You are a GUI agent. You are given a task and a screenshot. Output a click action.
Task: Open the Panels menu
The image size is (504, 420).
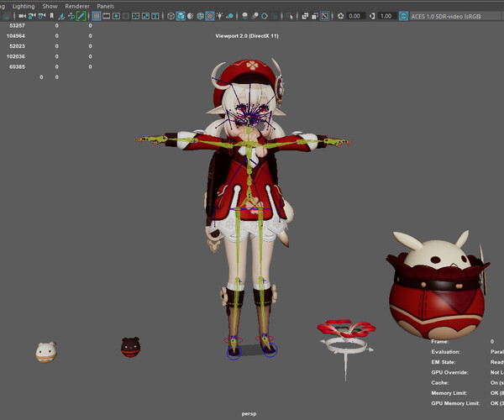[x=106, y=6]
